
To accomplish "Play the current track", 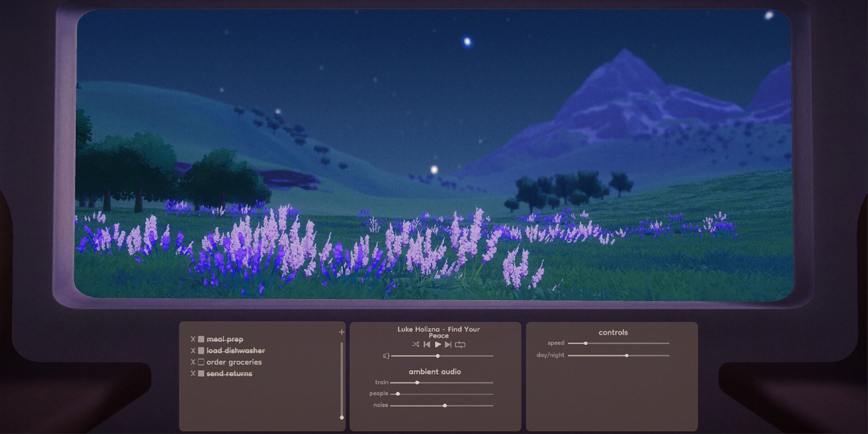I will (438, 344).
